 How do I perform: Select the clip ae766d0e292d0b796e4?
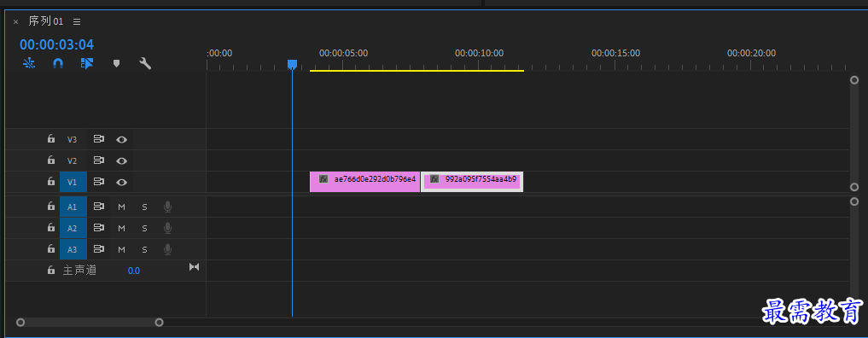click(364, 182)
